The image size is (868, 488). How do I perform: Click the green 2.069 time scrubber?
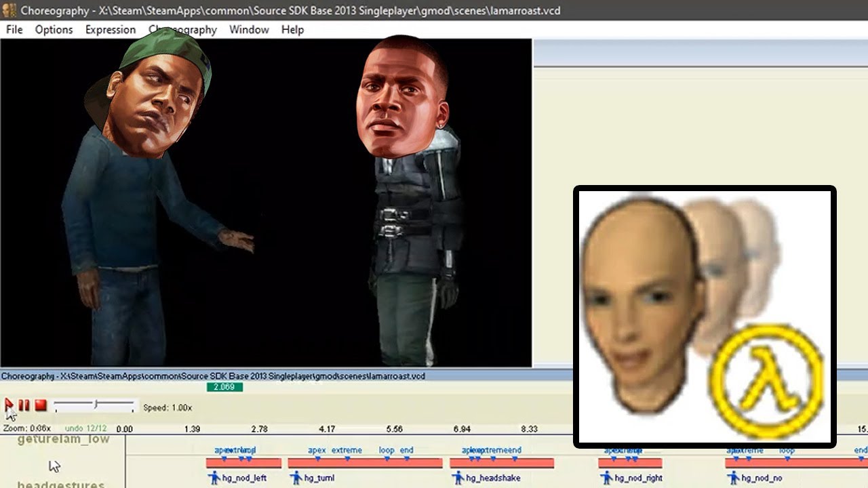(224, 387)
